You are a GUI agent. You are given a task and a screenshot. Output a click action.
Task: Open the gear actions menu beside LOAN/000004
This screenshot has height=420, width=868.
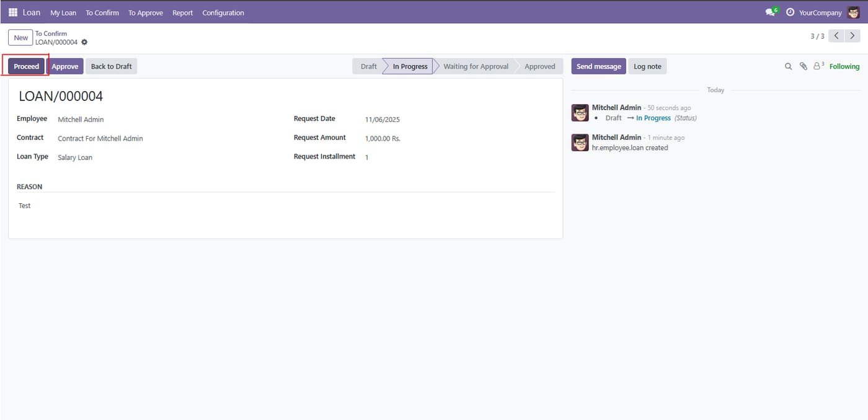point(84,42)
